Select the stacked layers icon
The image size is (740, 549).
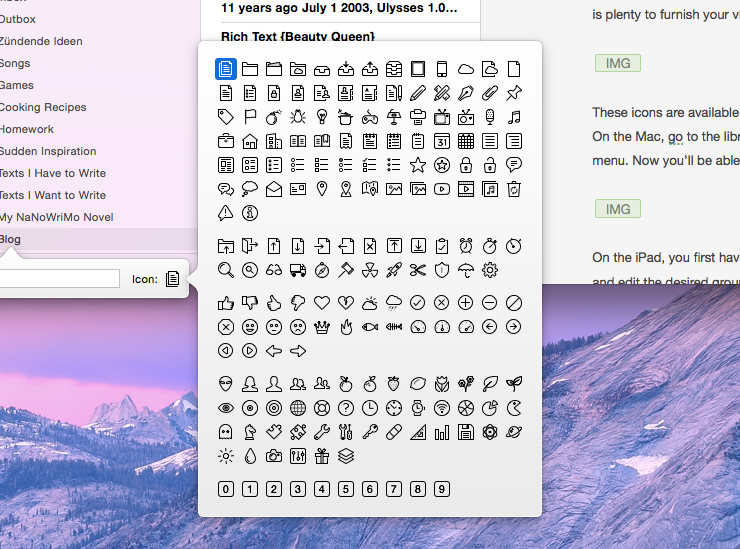346,456
